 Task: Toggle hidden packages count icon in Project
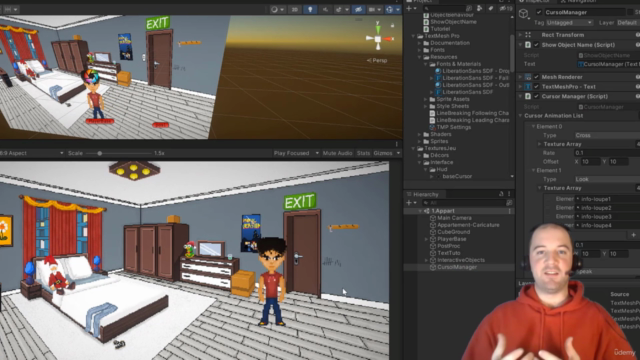click(x=507, y=8)
